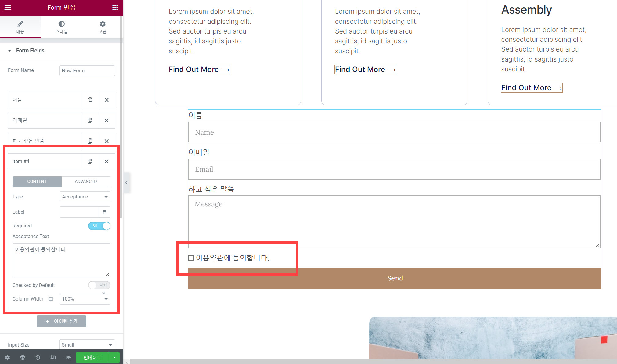Image resolution: width=617 pixels, height=364 pixels.
Task: Duplicate the 이메일 field via copy icon
Action: click(89, 120)
